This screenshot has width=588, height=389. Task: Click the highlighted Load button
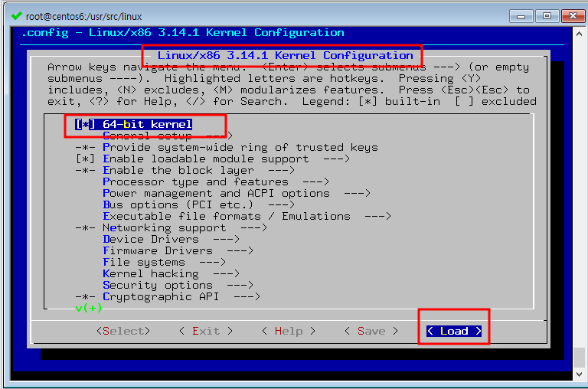pos(454,331)
